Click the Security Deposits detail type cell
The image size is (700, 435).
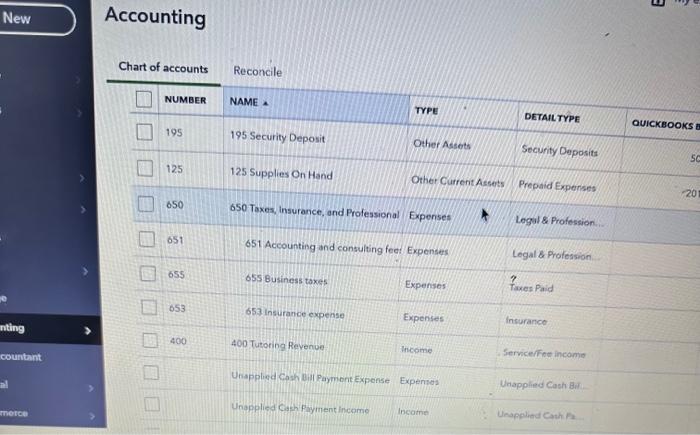559,151
